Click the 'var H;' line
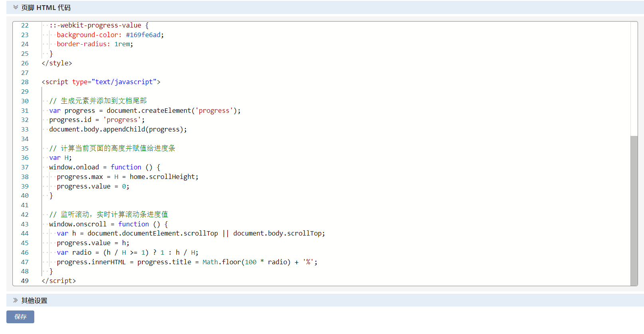 point(61,157)
